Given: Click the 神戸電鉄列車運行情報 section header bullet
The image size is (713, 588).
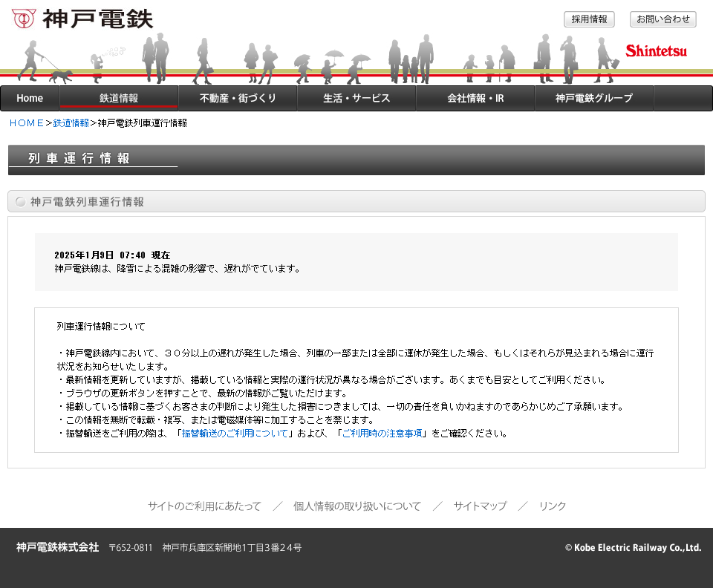Looking at the screenshot, I should 21,202.
